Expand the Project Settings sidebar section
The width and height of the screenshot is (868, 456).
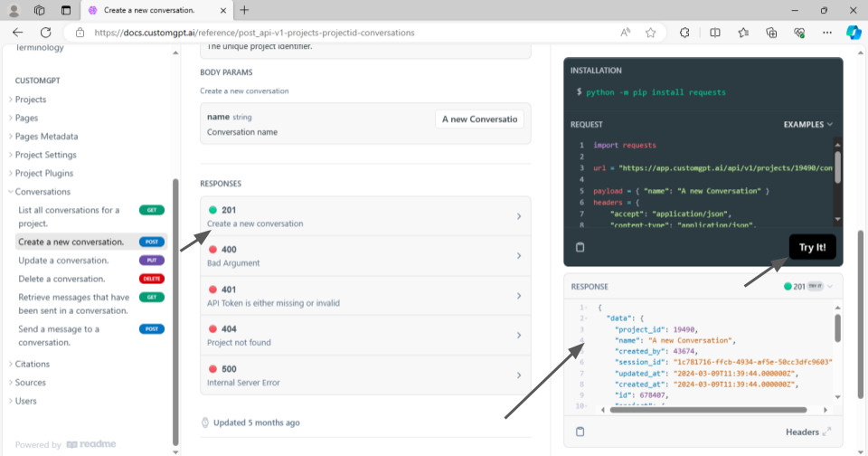pyautogui.click(x=45, y=155)
